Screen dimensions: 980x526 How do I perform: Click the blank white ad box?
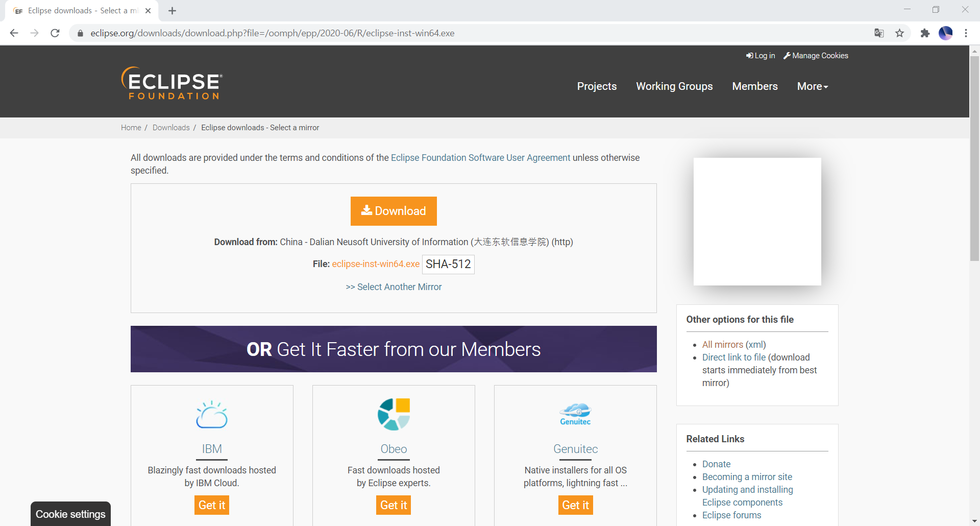click(x=757, y=222)
